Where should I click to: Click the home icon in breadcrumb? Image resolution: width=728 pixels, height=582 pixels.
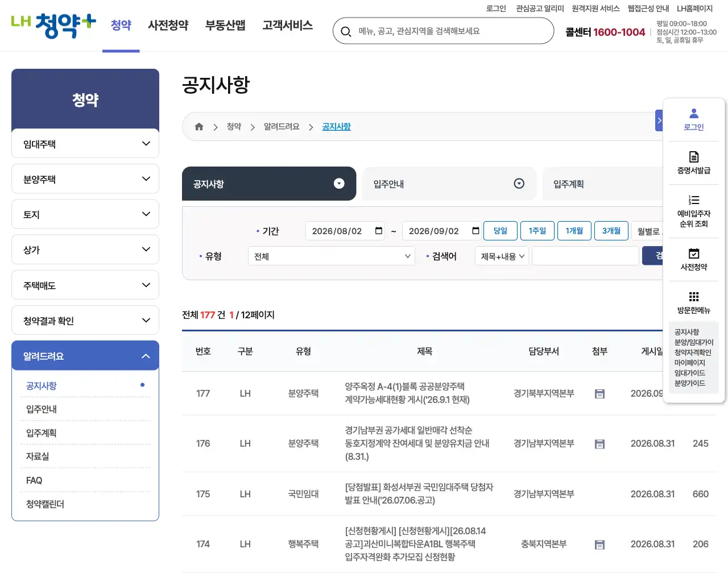[x=199, y=127]
